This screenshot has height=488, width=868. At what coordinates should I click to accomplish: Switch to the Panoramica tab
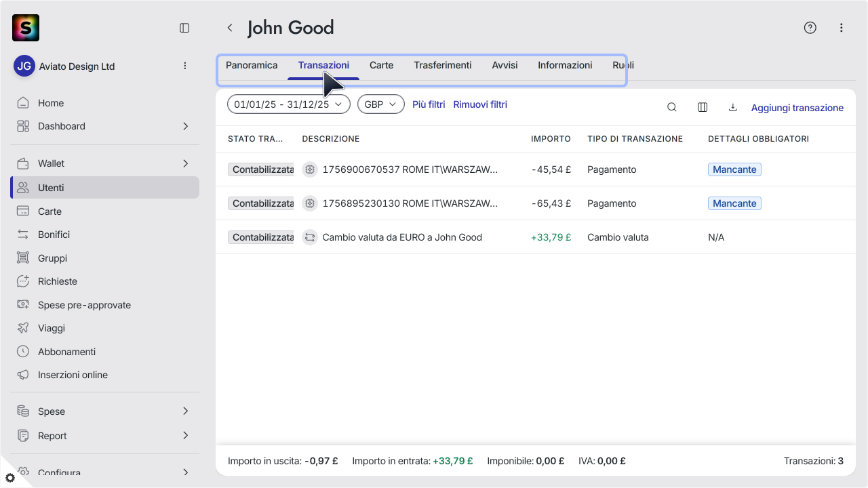tap(252, 65)
